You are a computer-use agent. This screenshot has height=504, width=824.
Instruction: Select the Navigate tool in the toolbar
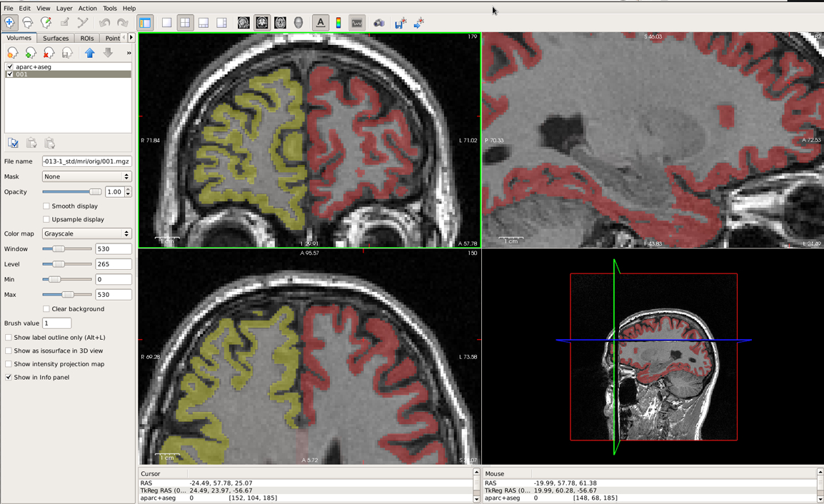coord(9,23)
